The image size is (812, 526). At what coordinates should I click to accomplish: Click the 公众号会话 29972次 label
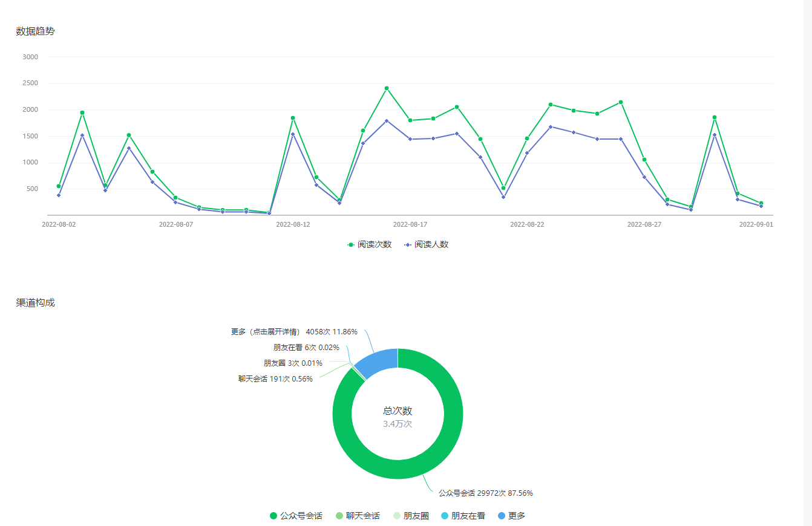click(x=486, y=493)
